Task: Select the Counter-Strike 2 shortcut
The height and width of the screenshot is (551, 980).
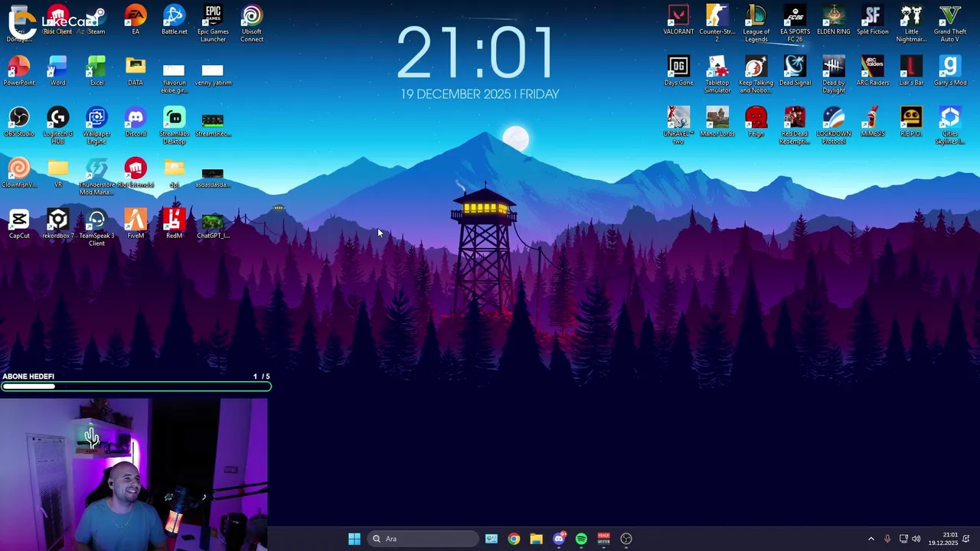Action: pyautogui.click(x=717, y=24)
